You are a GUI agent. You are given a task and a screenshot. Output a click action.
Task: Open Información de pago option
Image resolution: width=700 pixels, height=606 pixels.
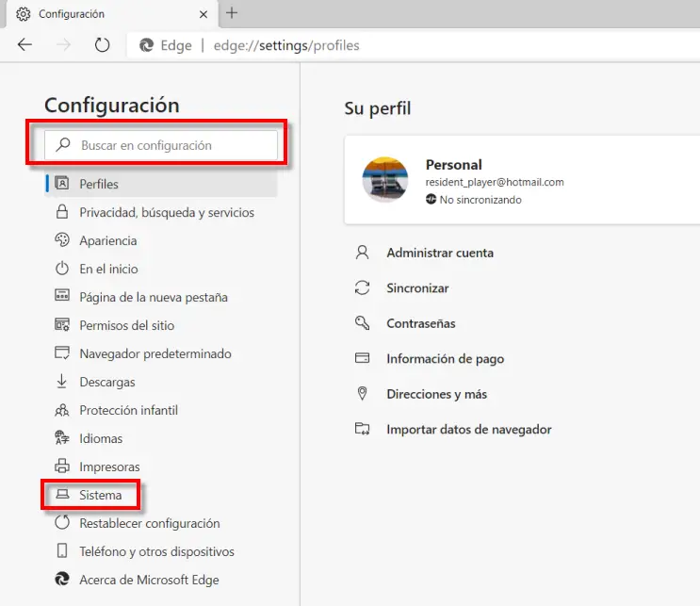tap(445, 358)
